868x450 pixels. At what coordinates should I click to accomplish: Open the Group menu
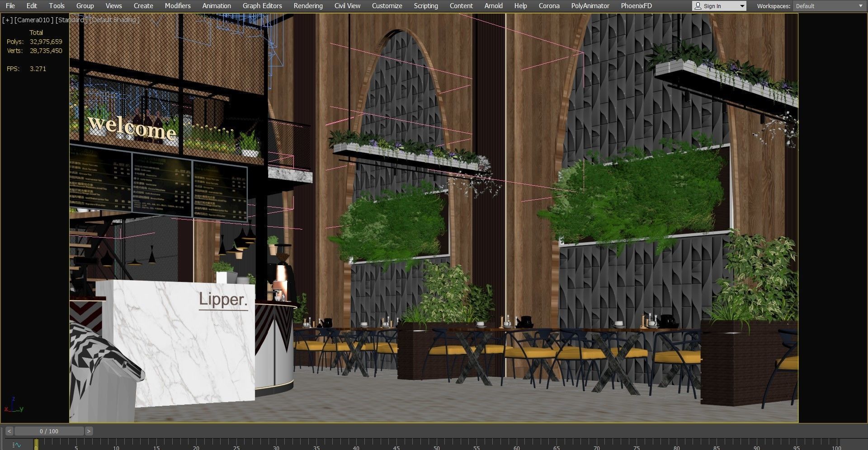point(85,6)
